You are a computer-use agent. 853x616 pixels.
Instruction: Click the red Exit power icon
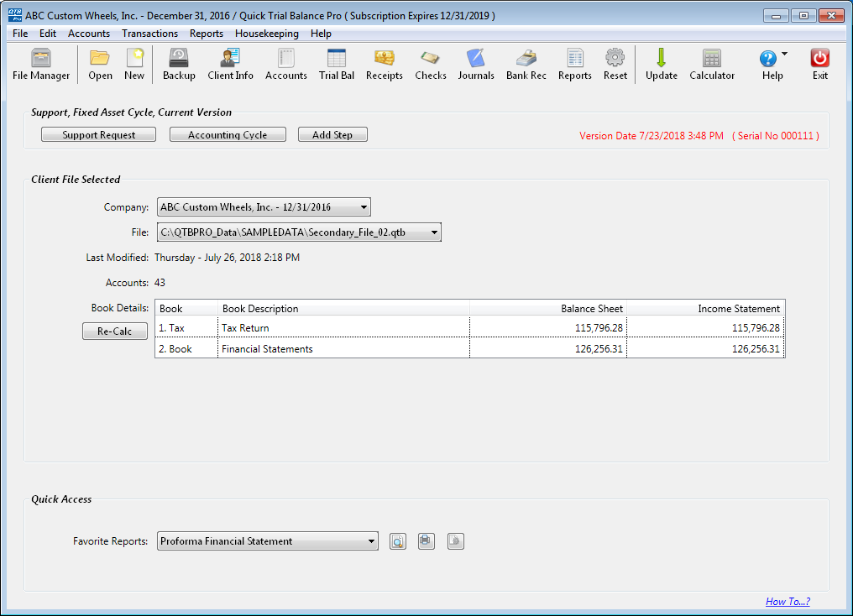click(x=819, y=58)
